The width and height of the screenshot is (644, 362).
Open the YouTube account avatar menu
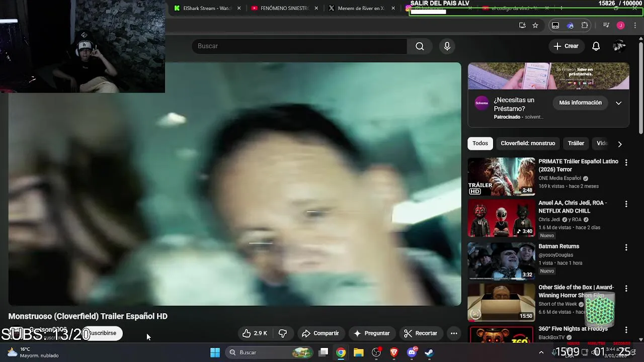[x=619, y=46]
